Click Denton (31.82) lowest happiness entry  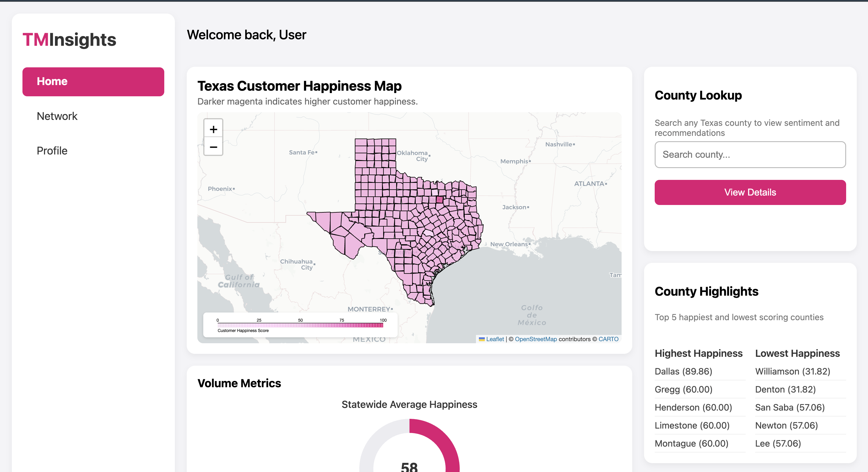coord(785,390)
